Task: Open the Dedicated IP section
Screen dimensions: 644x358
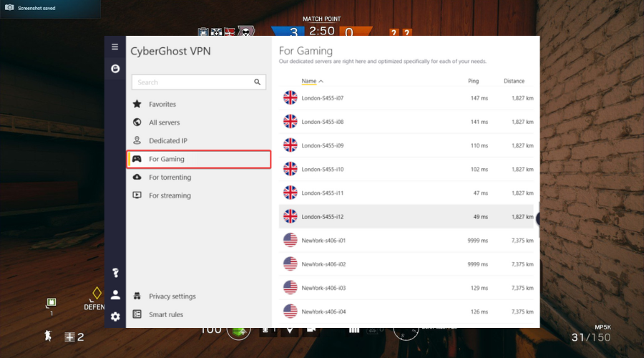Action: click(x=167, y=141)
